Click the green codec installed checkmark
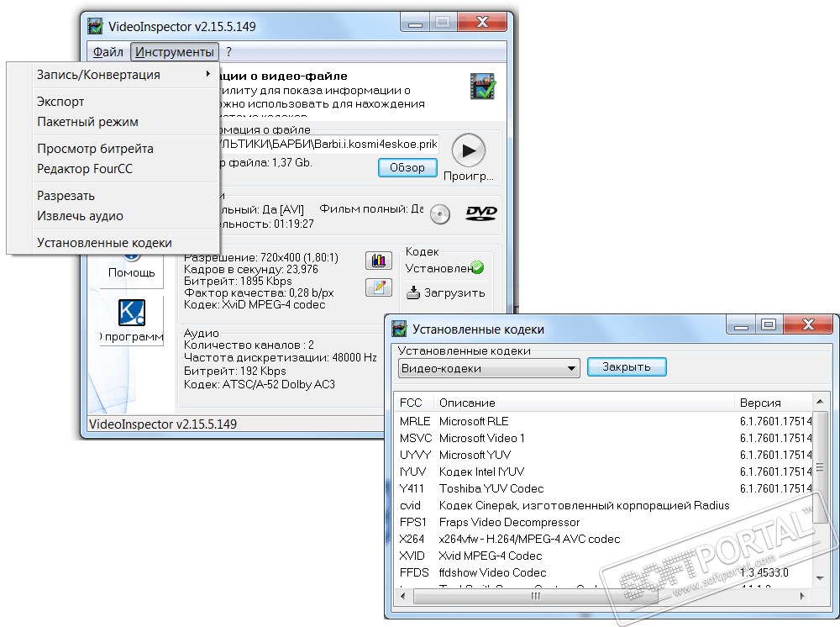Viewport: 840px width, 627px height. (477, 267)
